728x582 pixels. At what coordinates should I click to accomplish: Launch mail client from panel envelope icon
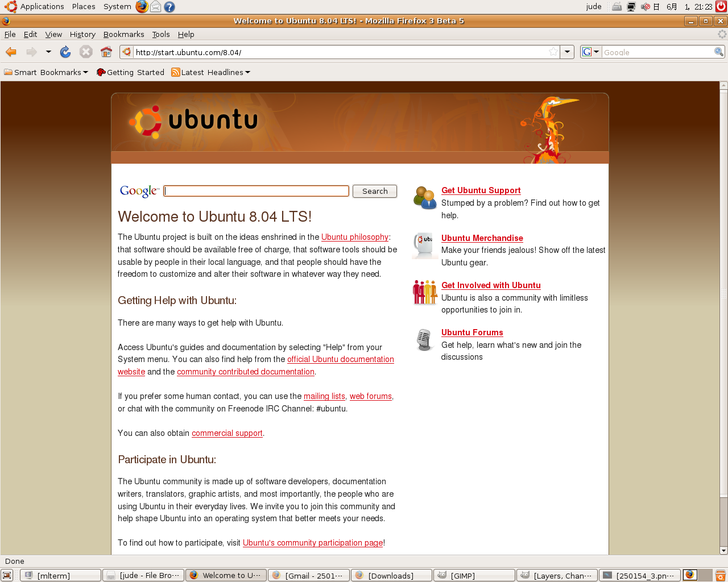[155, 7]
